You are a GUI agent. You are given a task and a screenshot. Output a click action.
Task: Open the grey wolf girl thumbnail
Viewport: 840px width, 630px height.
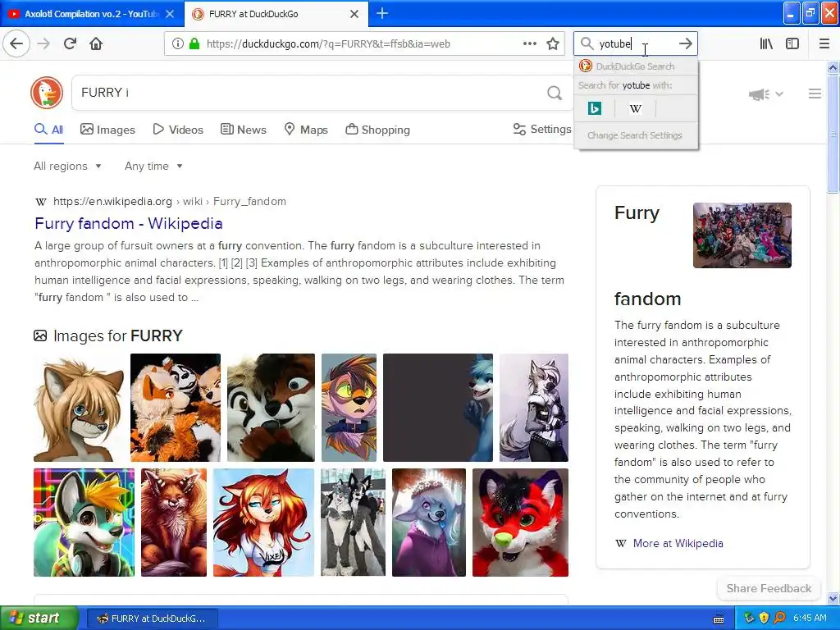point(533,408)
